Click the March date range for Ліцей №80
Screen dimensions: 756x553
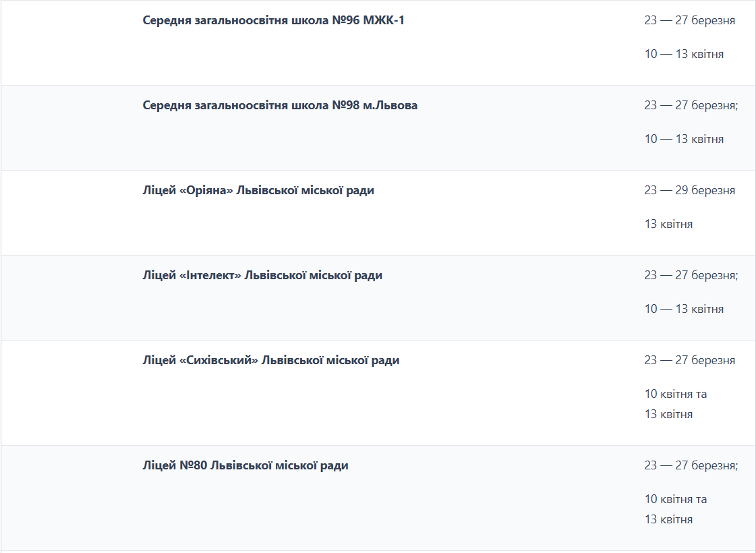point(691,465)
